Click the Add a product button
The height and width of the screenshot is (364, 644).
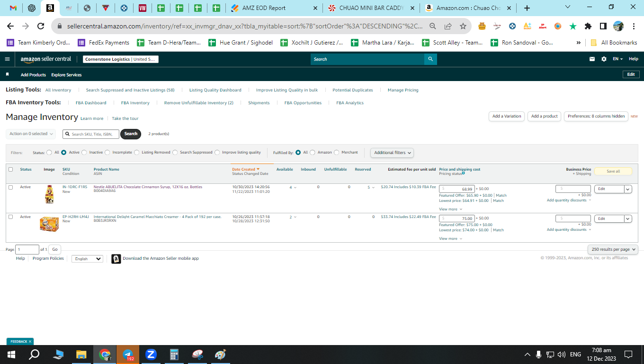click(545, 116)
